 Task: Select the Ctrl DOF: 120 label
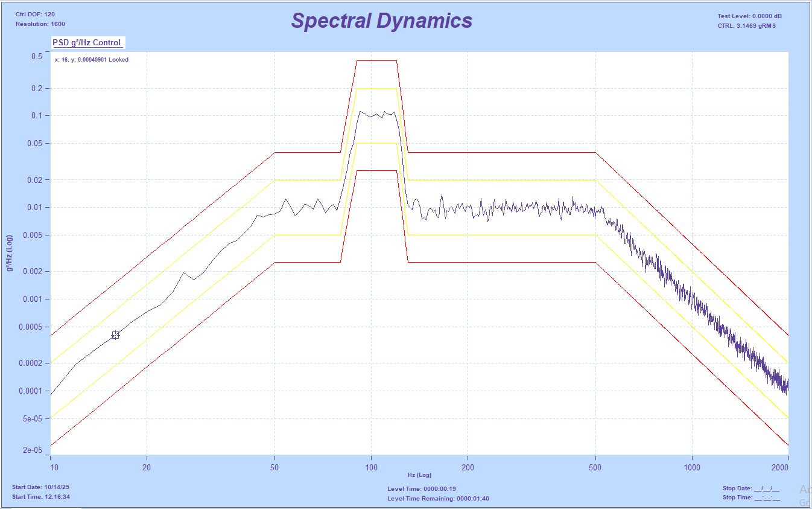(x=36, y=14)
